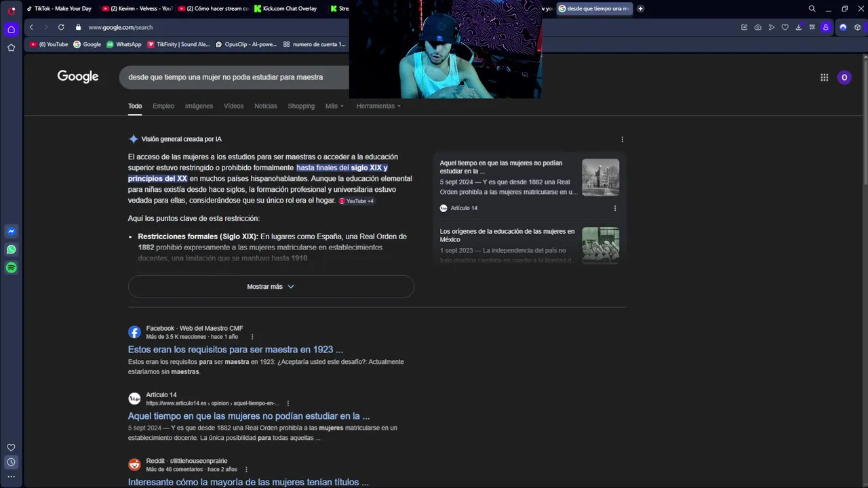
Task: Click the send/play arrow toolbar icon
Action: (771, 27)
